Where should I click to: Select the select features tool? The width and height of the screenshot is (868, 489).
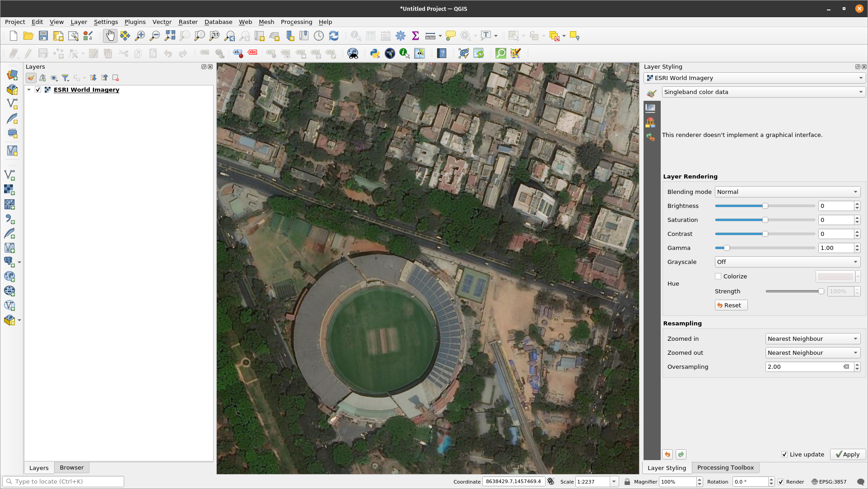click(513, 36)
